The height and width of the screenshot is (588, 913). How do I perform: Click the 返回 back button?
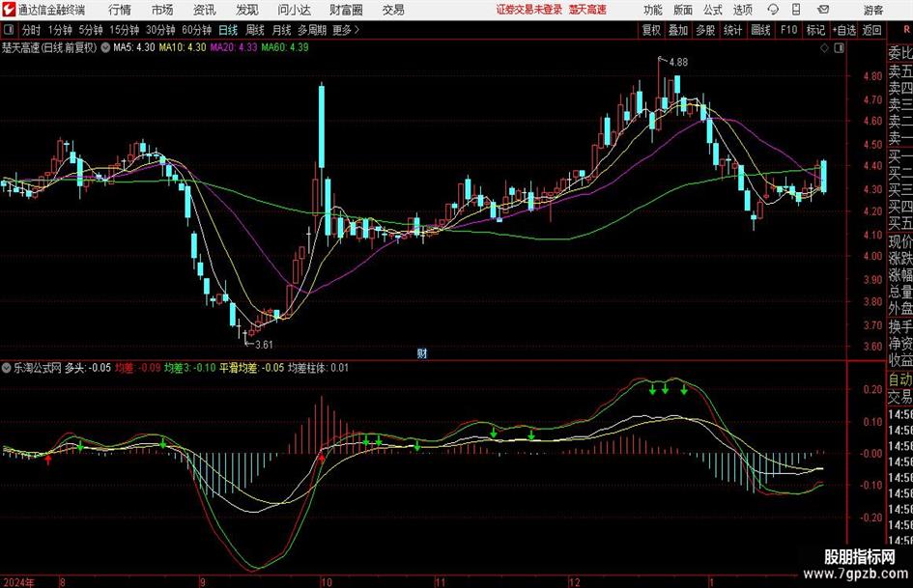[871, 30]
